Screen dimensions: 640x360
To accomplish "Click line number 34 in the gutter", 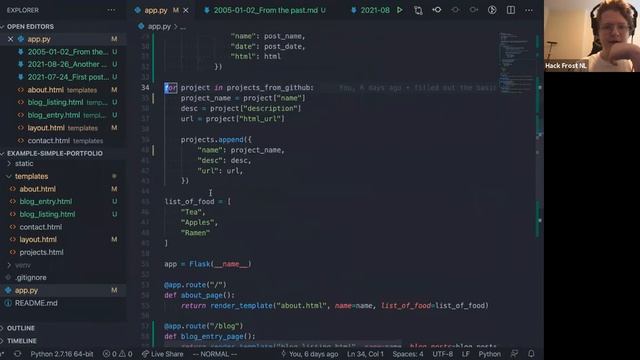I will pyautogui.click(x=145, y=87).
